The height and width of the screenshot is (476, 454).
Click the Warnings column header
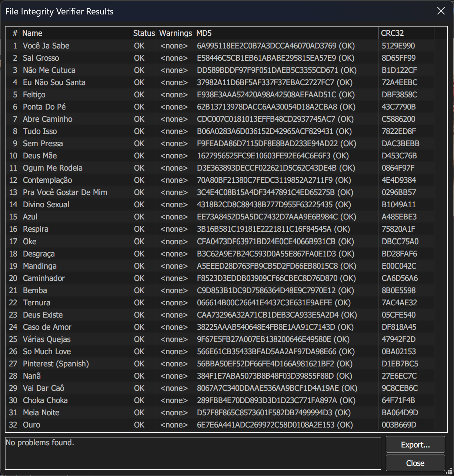[176, 33]
